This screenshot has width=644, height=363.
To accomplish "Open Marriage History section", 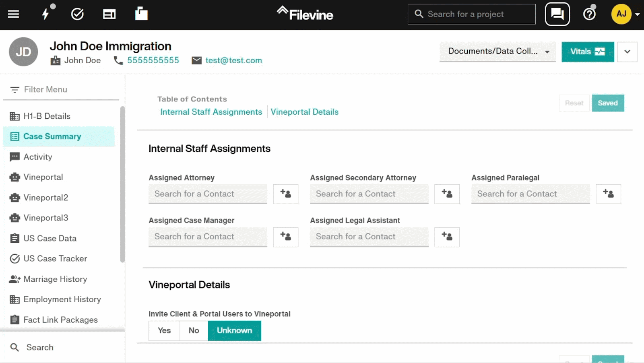I will pyautogui.click(x=59, y=279).
